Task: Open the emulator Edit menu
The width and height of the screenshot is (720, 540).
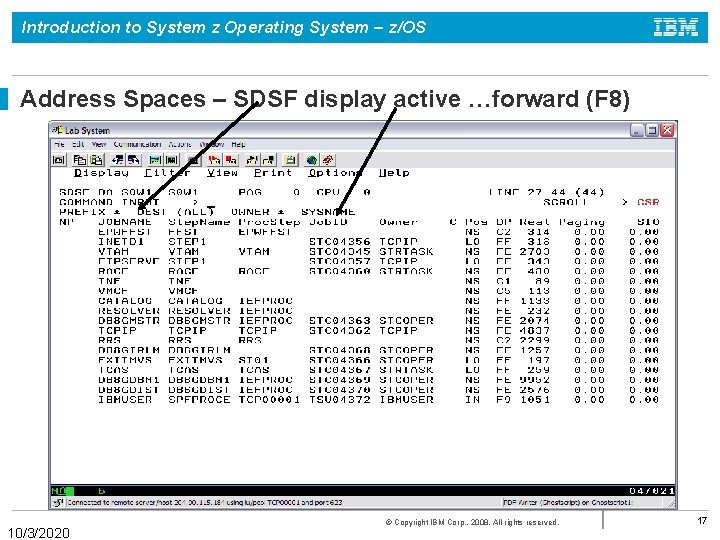Action: [79, 144]
